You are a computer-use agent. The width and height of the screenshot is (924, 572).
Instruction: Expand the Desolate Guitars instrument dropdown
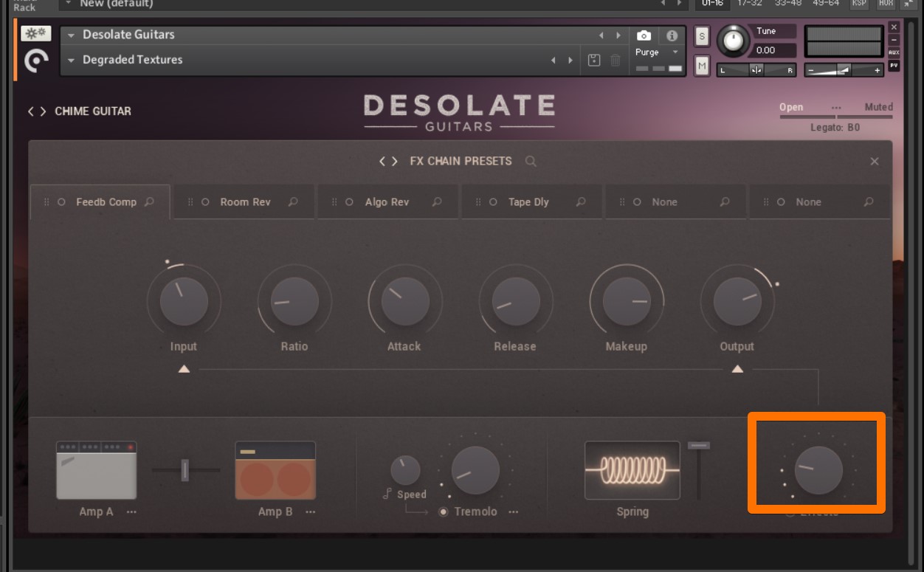tap(72, 35)
